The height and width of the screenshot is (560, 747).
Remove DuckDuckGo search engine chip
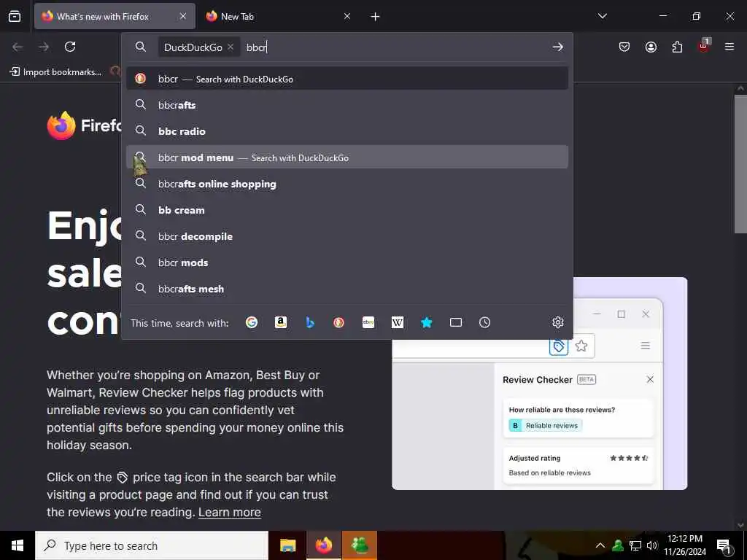(x=231, y=47)
